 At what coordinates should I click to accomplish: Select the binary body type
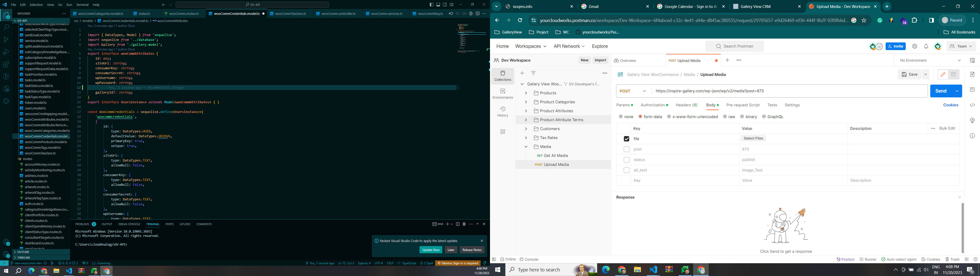742,117
